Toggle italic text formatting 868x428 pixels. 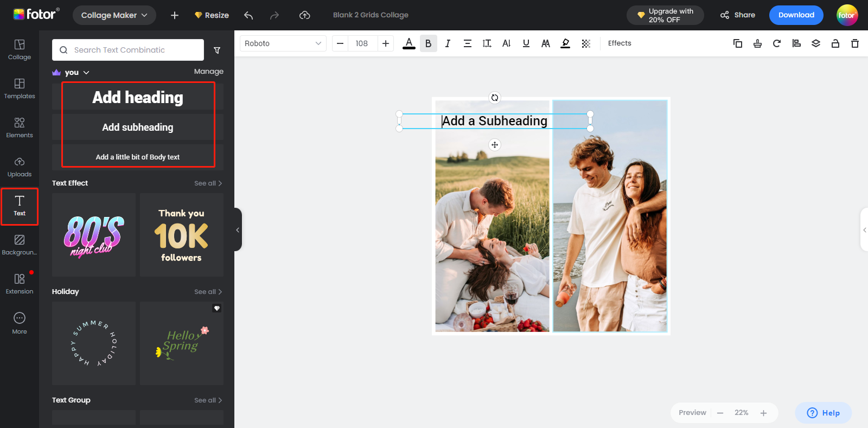(x=448, y=43)
